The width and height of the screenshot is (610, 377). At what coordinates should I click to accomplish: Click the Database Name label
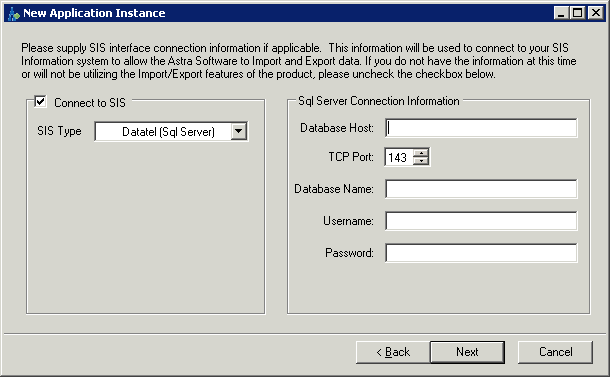point(333,189)
